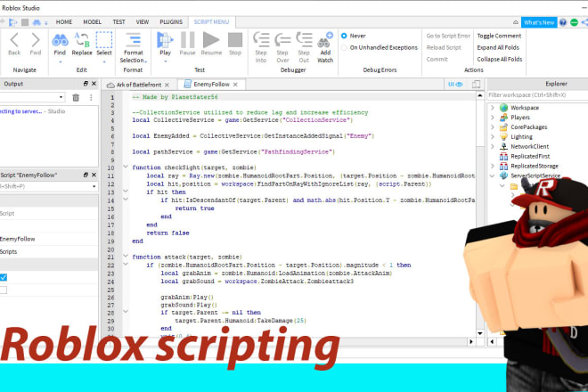The image size is (588, 392).
Task: Open the MODEL ribbon tab
Action: coord(92,22)
